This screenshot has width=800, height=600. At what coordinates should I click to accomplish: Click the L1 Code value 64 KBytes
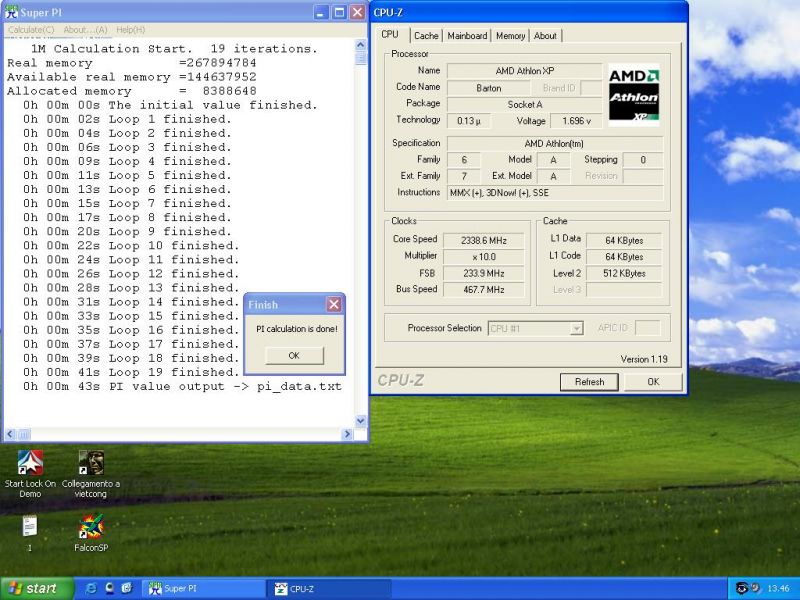tap(624, 257)
